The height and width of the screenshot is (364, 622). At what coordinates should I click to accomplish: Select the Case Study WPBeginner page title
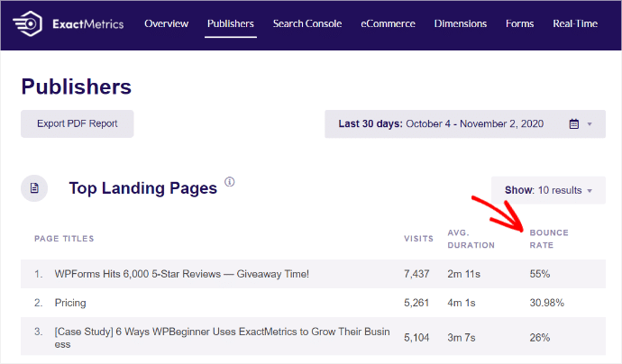pos(222,338)
